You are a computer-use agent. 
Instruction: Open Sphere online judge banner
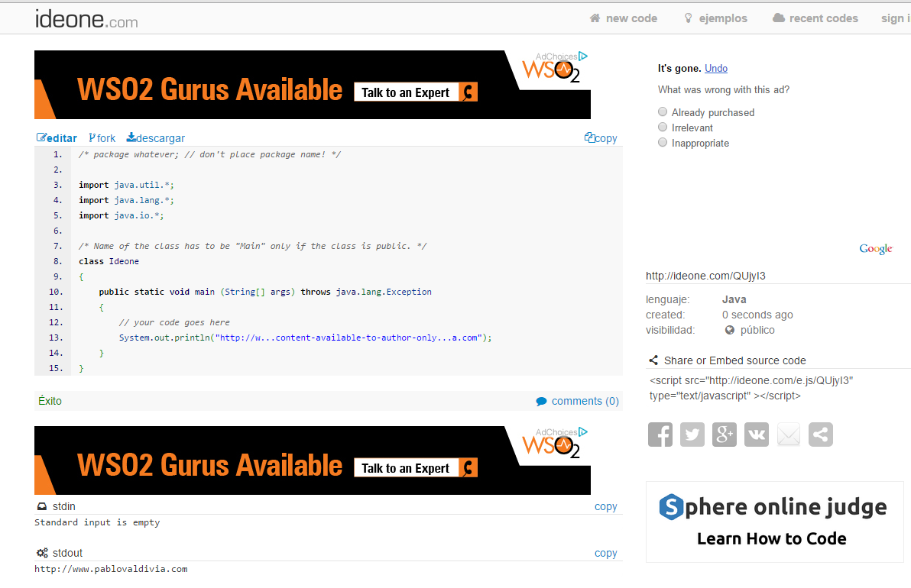tap(774, 522)
